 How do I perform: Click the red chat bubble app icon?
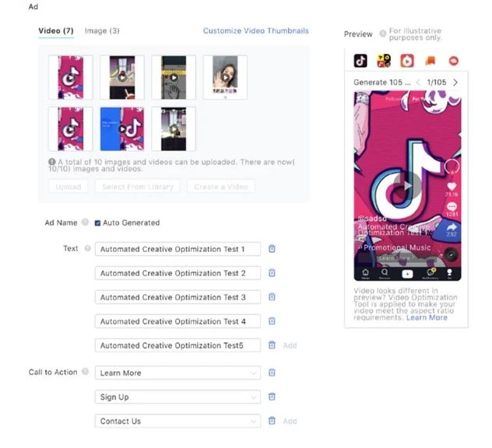click(x=453, y=61)
